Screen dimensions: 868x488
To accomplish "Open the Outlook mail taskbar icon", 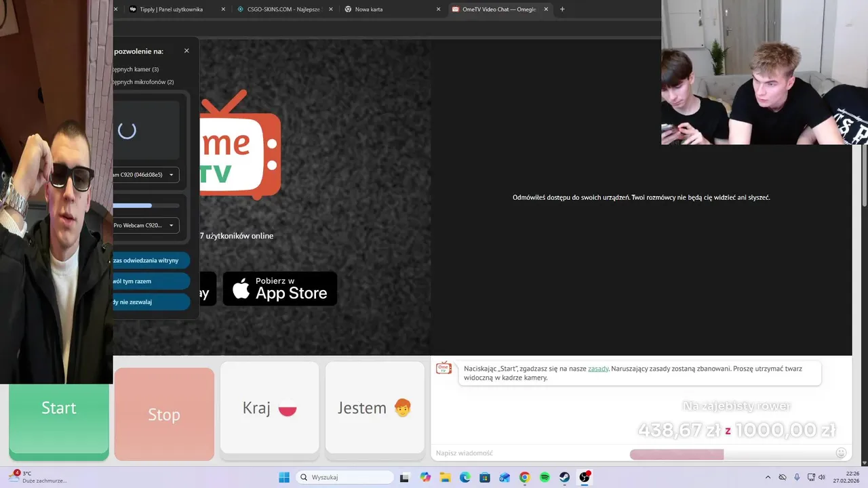I will [505, 477].
